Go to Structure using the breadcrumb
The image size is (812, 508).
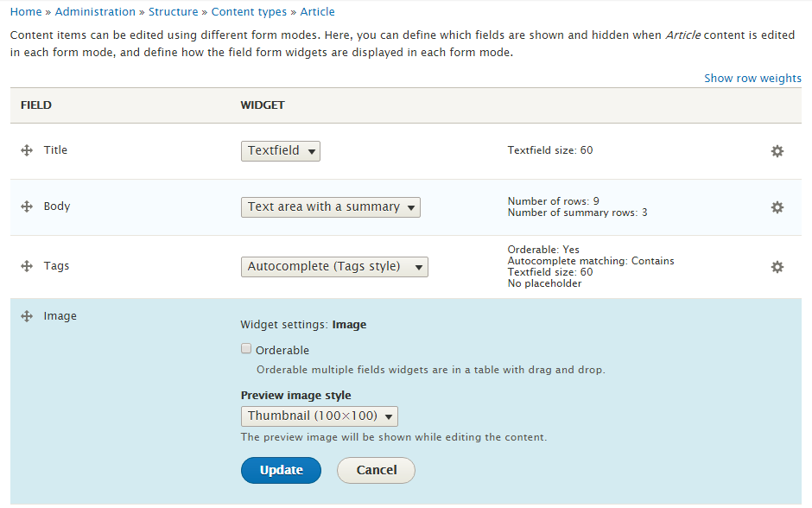tap(173, 11)
